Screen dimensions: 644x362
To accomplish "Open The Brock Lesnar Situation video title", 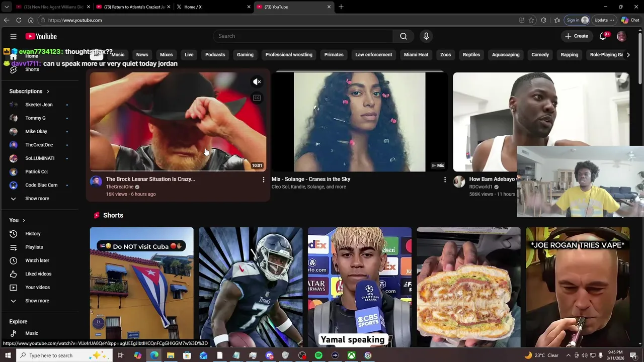I will (x=150, y=179).
